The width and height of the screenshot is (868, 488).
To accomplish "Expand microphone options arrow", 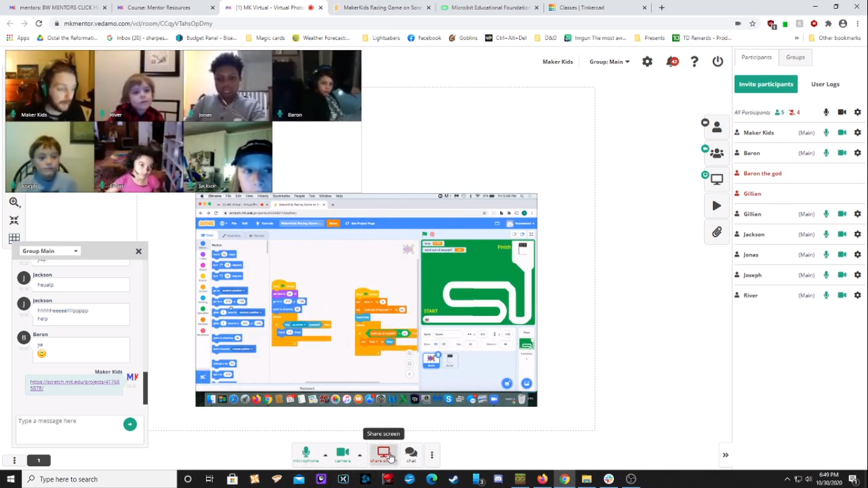I will pyautogui.click(x=325, y=455).
